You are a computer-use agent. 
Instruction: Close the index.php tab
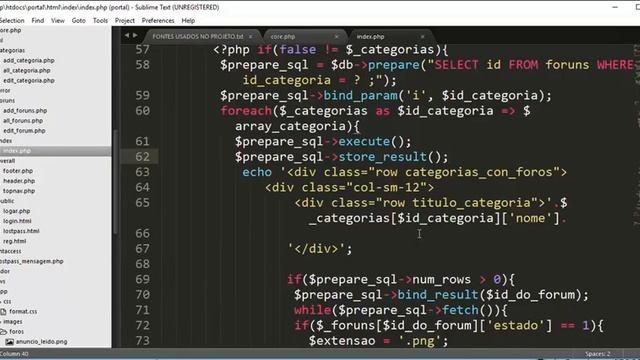(422, 37)
